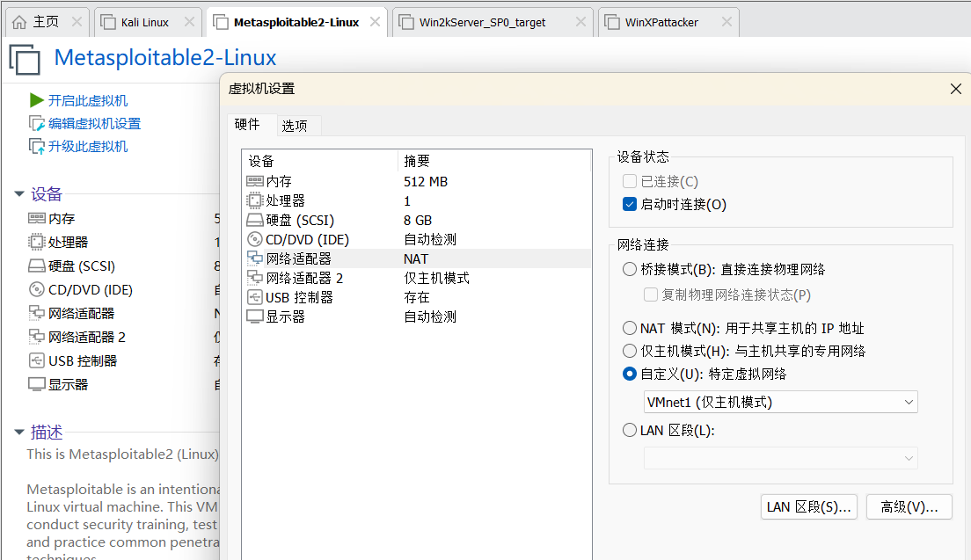Click the 内存 icon in settings device list
Viewport: 971px width, 560px height.
pyautogui.click(x=254, y=181)
